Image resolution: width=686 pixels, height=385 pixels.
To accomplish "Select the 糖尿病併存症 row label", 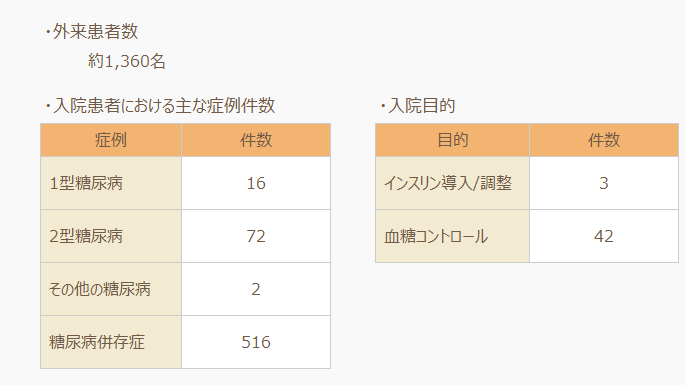I will tap(111, 342).
